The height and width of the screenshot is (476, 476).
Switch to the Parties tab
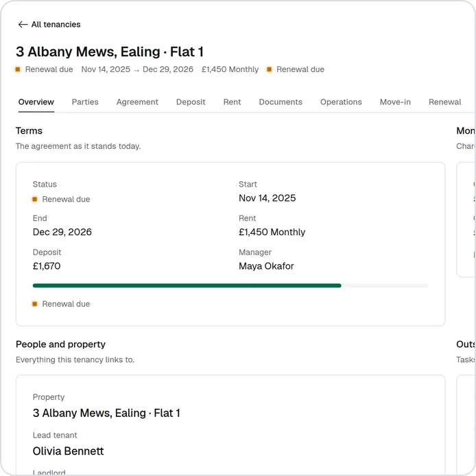(85, 102)
